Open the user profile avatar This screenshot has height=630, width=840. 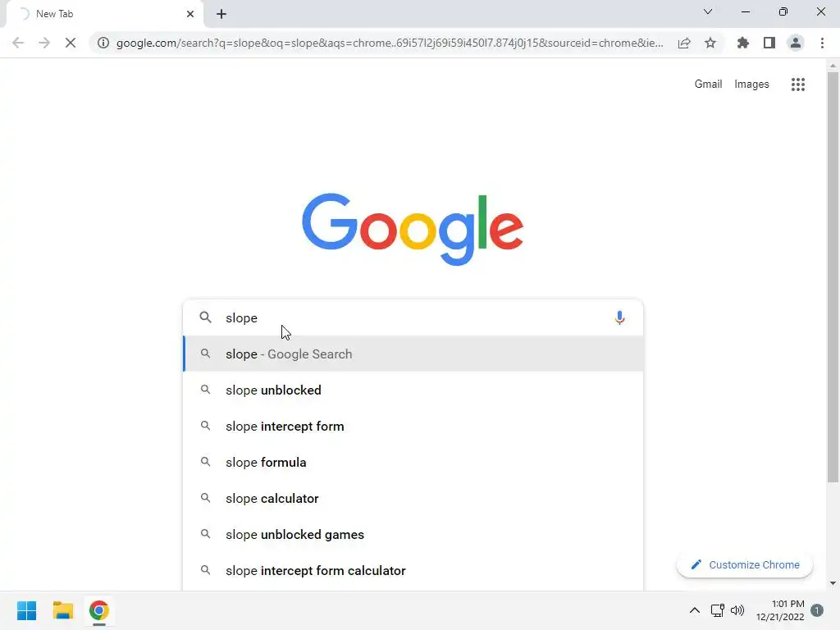point(796,43)
